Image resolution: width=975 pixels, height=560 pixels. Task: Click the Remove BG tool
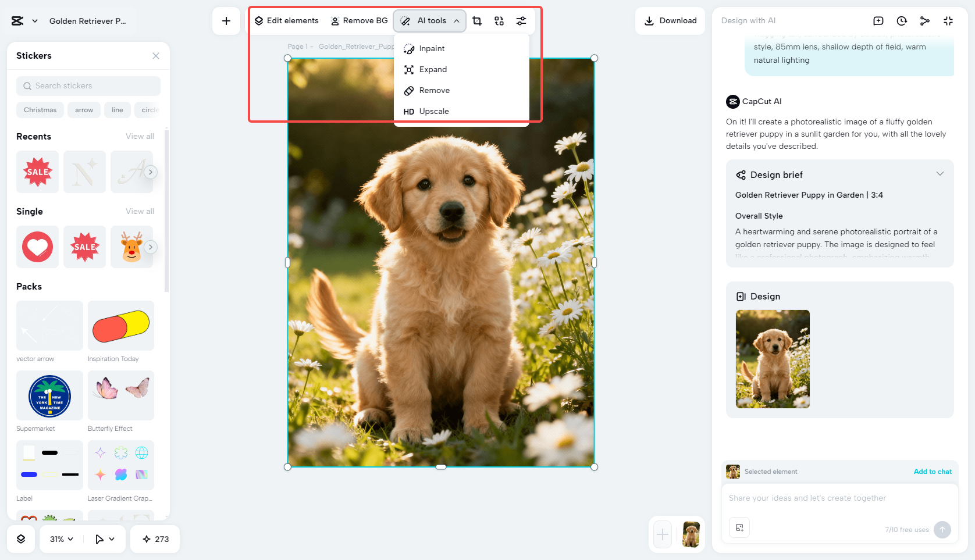tap(359, 20)
